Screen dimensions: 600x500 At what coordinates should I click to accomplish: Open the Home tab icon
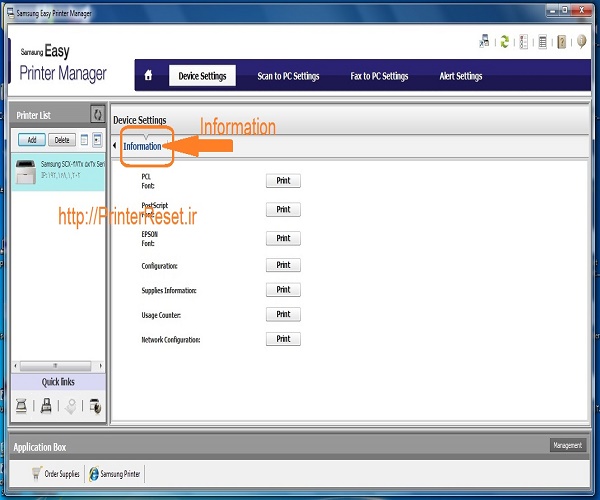click(x=148, y=75)
